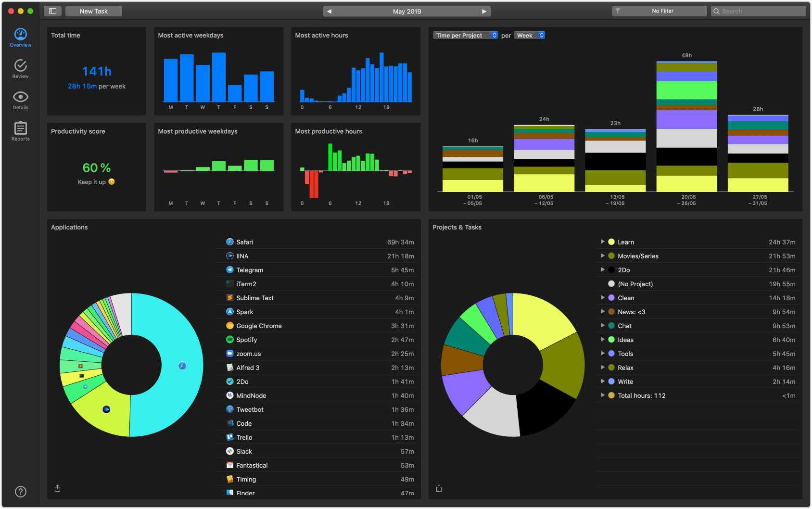Expand the Learn project

tap(603, 242)
